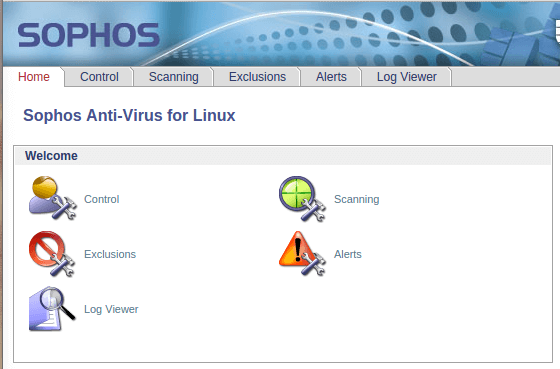560x369 pixels.
Task: Follow the Alerts link in Welcome panel
Action: point(348,254)
